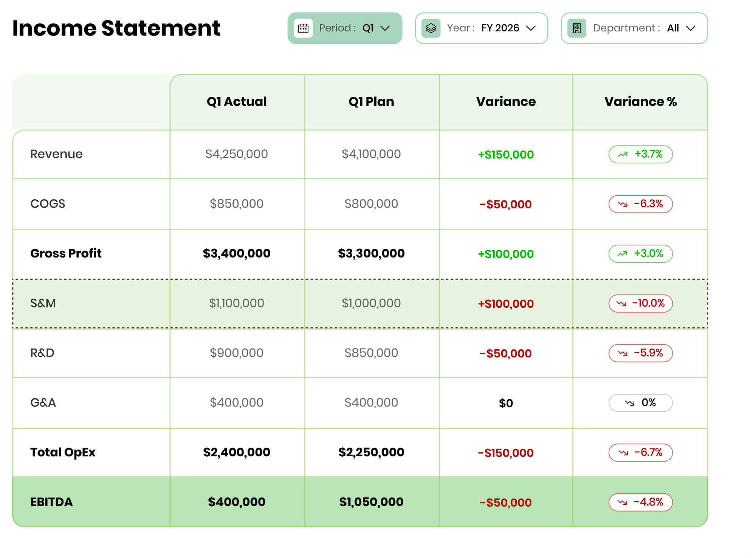
Task: Click Revenue actual value $4,250,000
Action: coord(237,154)
